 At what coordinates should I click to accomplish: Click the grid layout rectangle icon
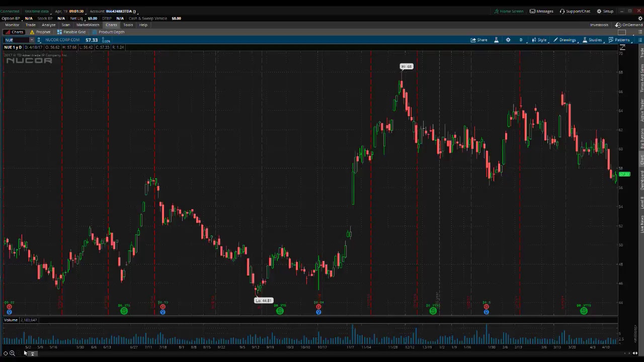pos(622,32)
